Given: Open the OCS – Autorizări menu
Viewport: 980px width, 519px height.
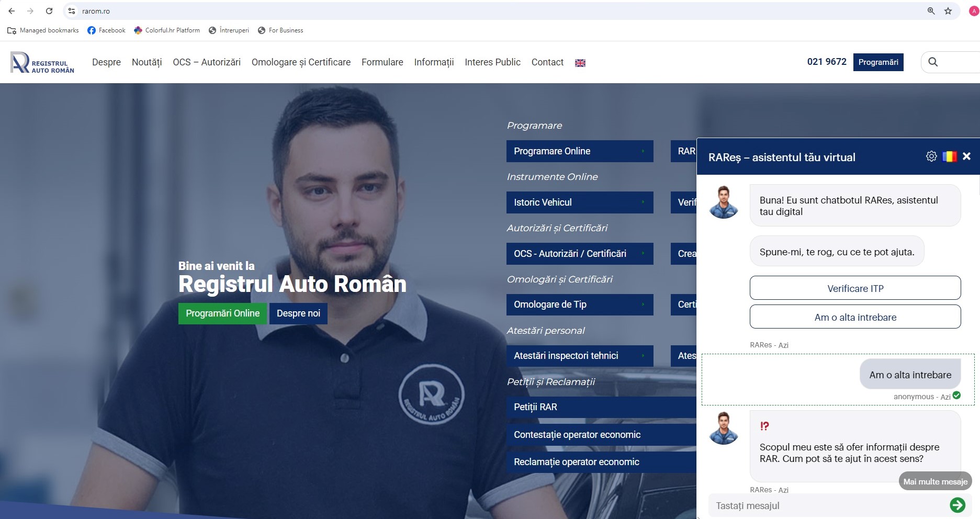Looking at the screenshot, I should pos(207,62).
